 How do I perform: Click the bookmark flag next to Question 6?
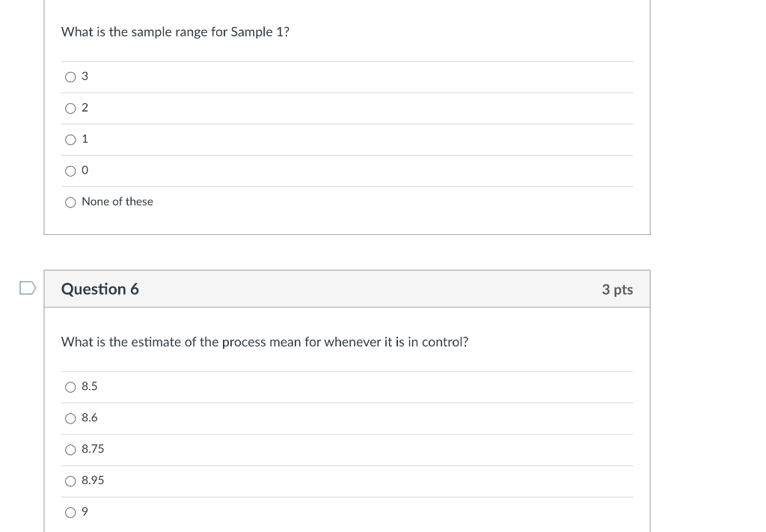[x=26, y=288]
